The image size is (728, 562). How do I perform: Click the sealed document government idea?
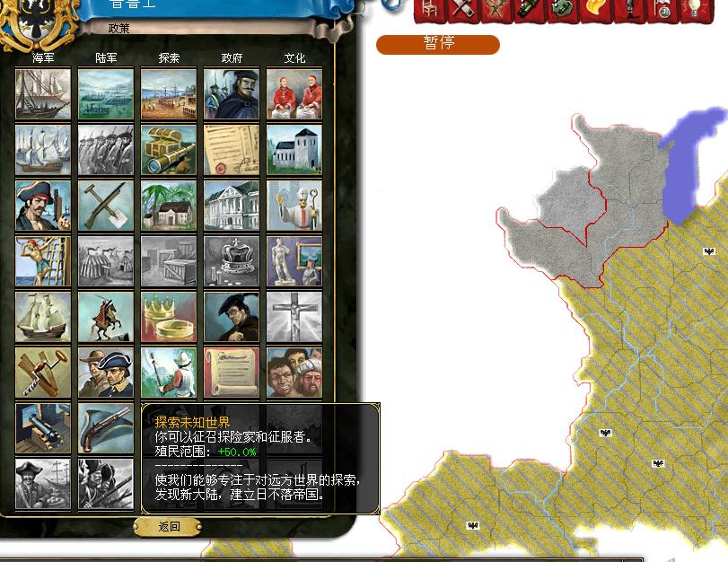(x=232, y=149)
